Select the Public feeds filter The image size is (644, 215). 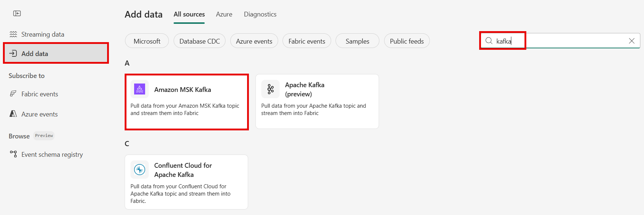[x=407, y=41]
